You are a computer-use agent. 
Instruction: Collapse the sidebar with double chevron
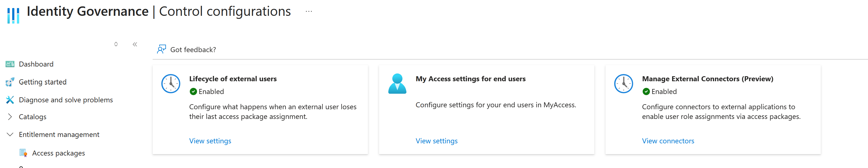(x=135, y=44)
